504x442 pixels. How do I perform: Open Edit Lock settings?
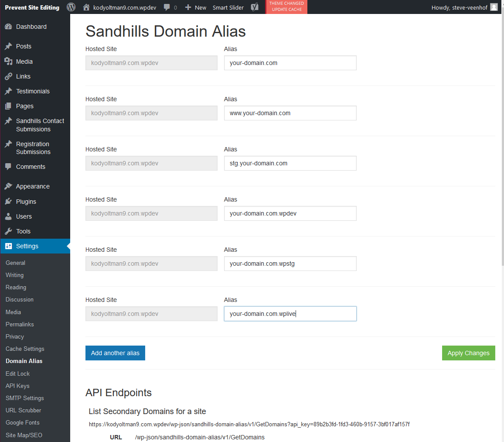pos(18,373)
